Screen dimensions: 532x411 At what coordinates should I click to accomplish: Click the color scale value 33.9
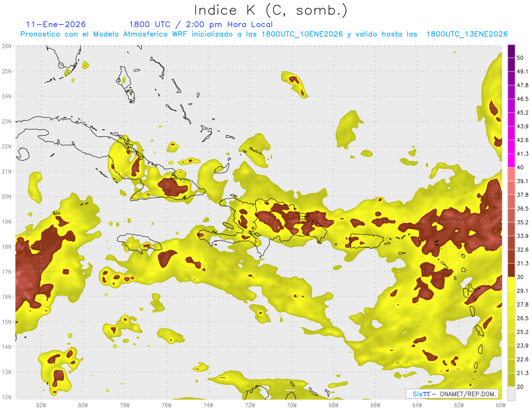[523, 236]
